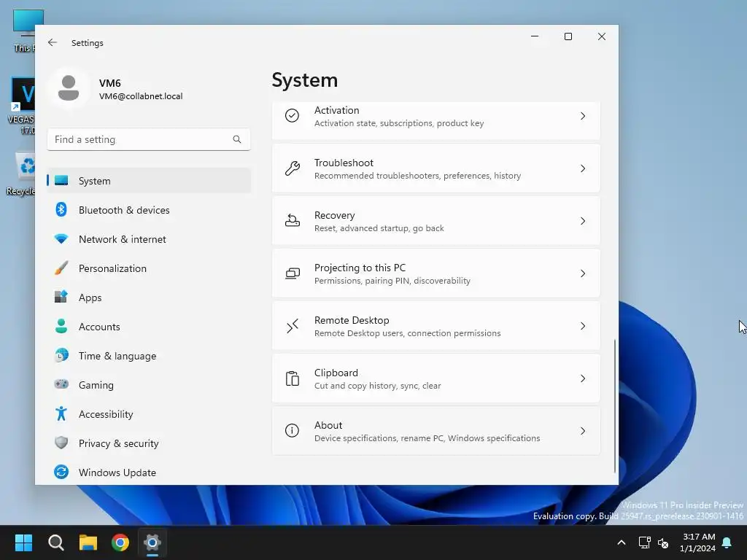Viewport: 747px width, 560px height.
Task: Click the 'Remote Desktop users, connection permissions' text
Action: pos(407,332)
